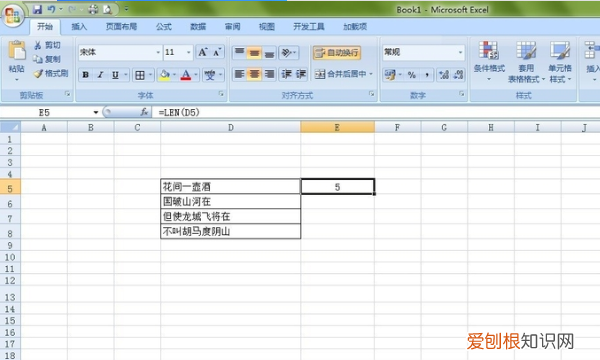Image resolution: width=600 pixels, height=360 pixels.
Task: Open number format 常规 dropdown
Action: (460, 52)
